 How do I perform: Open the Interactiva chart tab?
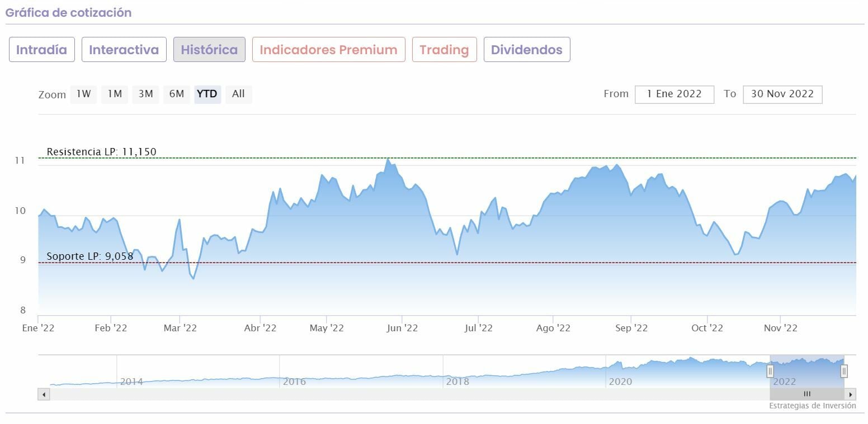(x=124, y=50)
